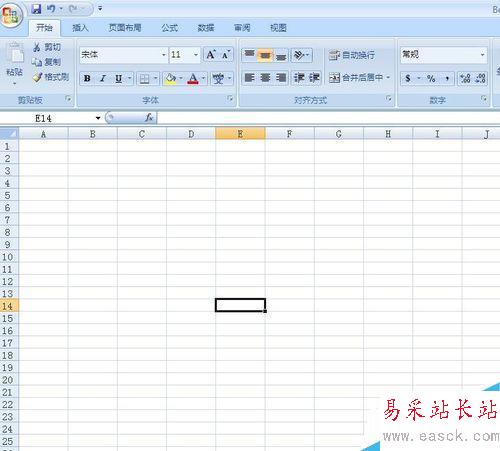Open number dialog launcher in 数字 group
The width and height of the screenshot is (500, 451).
[484, 98]
